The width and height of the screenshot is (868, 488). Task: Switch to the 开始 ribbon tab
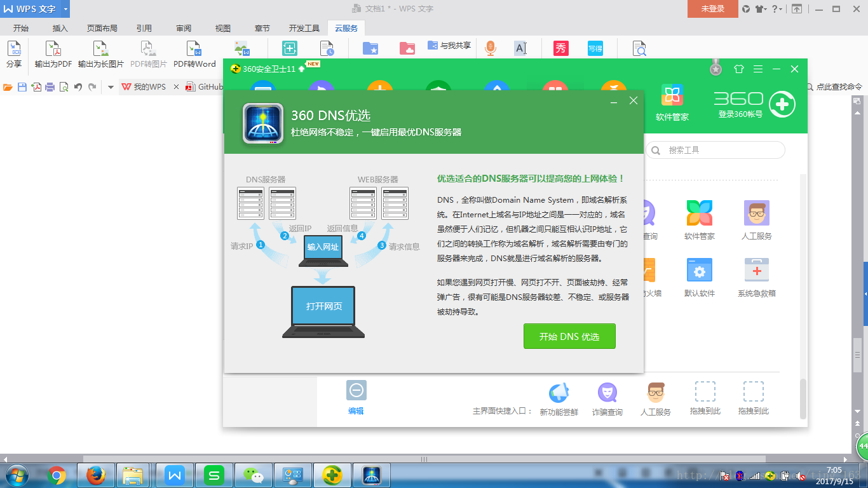pyautogui.click(x=21, y=29)
